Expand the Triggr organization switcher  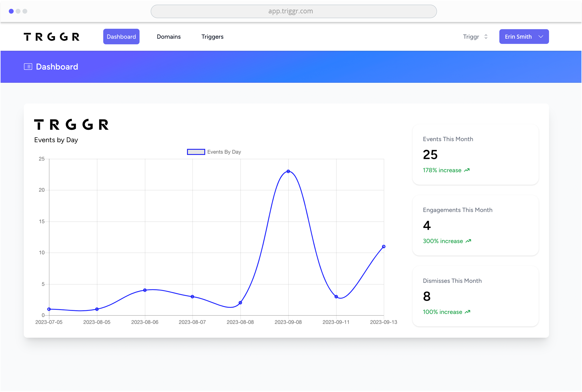coord(475,37)
